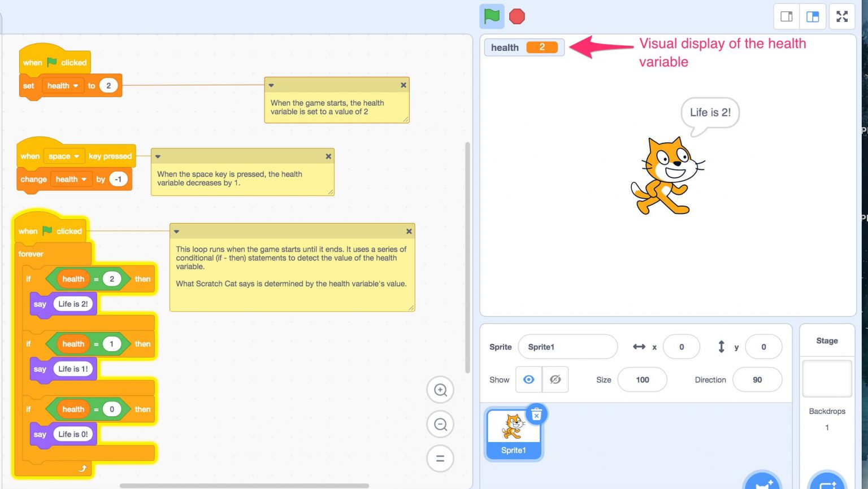This screenshot has width=868, height=489.
Task: Click the value 1 in the second if condition
Action: (x=112, y=344)
